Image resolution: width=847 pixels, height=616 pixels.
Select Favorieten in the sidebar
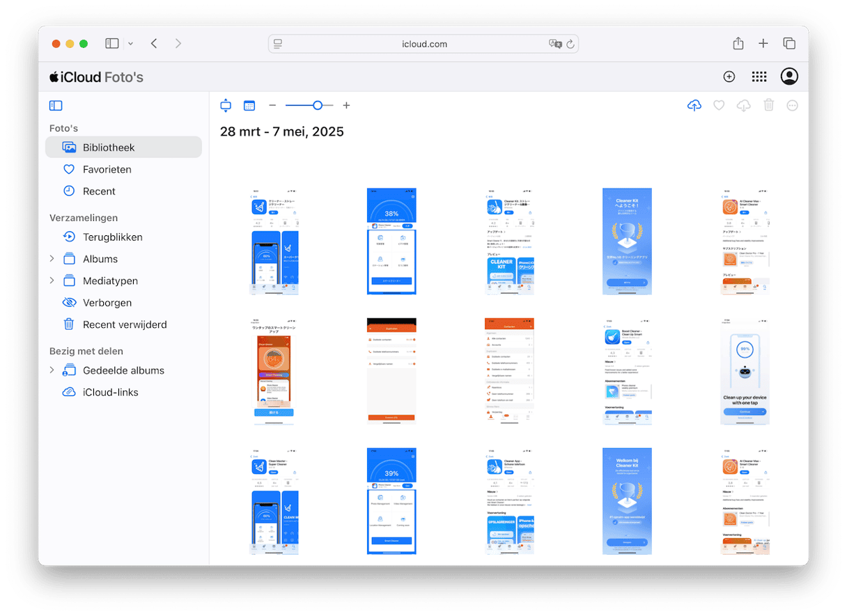tap(107, 169)
